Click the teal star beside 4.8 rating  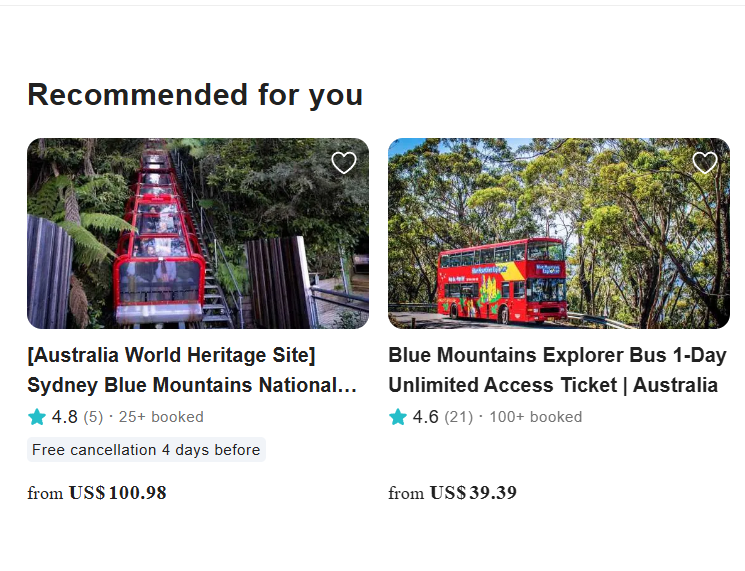click(37, 417)
